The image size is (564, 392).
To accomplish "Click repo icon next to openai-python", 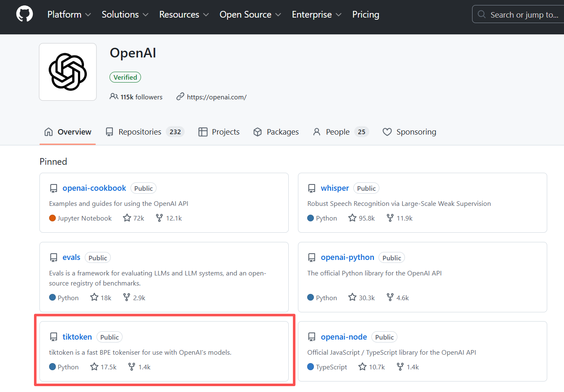I will coord(312,257).
